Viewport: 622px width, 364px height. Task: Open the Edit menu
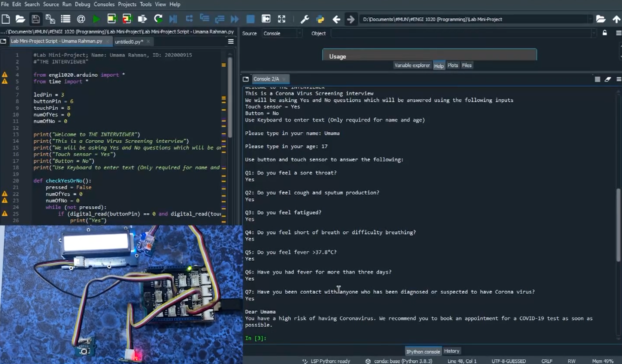point(16,4)
